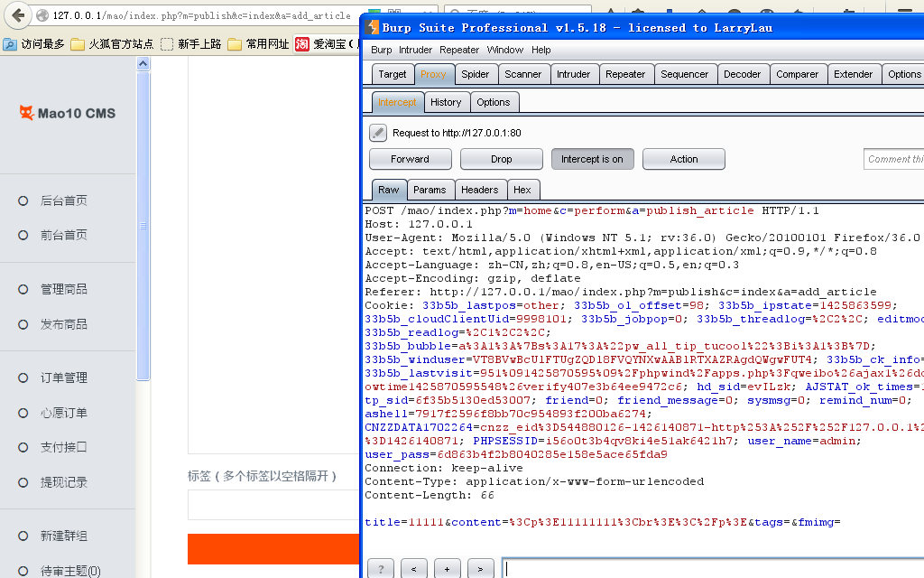Open the 访问最多 bookmark icon
The height and width of the screenshot is (578, 924).
pos(9,44)
